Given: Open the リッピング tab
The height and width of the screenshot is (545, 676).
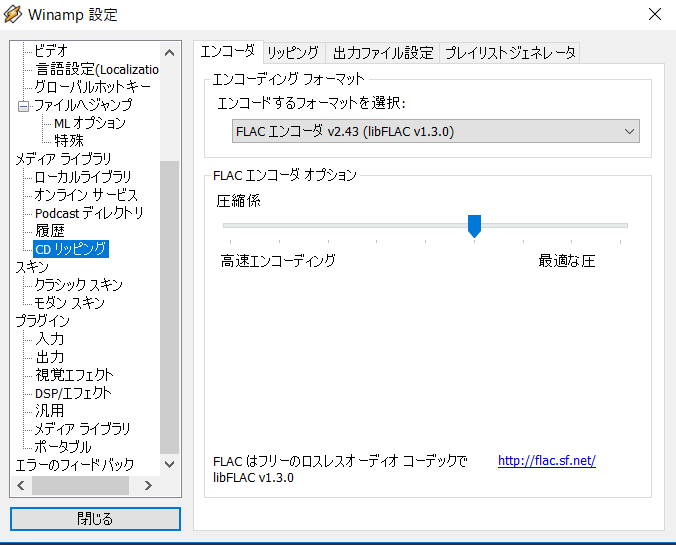Looking at the screenshot, I should pos(293,53).
